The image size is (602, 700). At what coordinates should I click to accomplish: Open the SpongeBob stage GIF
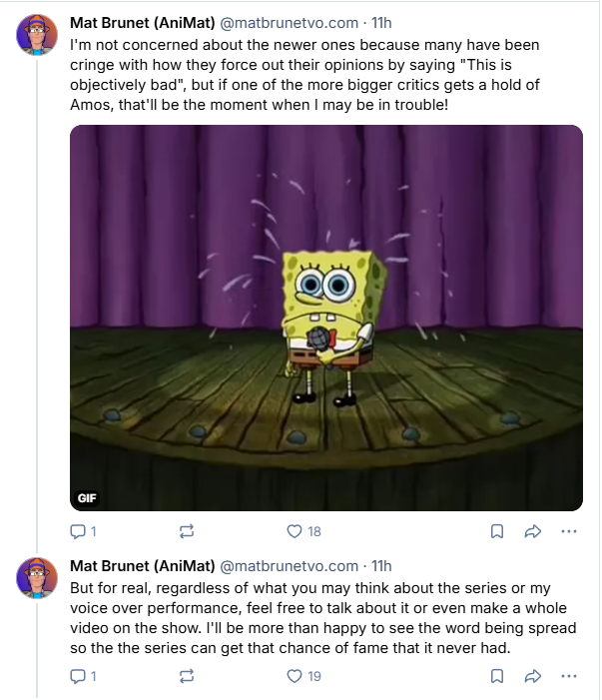click(x=326, y=318)
